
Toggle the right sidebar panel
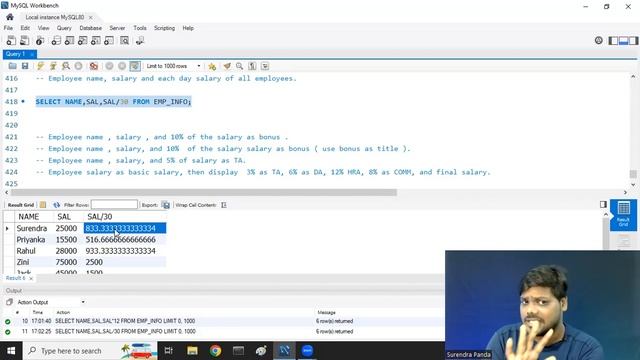[633, 40]
